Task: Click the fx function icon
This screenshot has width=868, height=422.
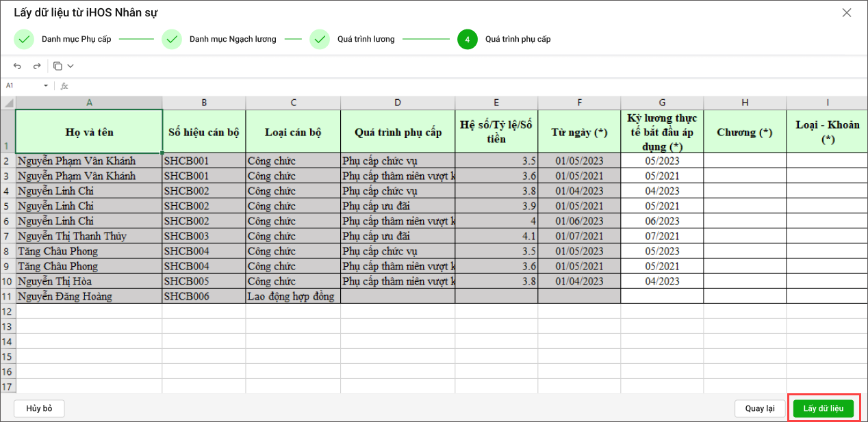Action: pos(64,86)
